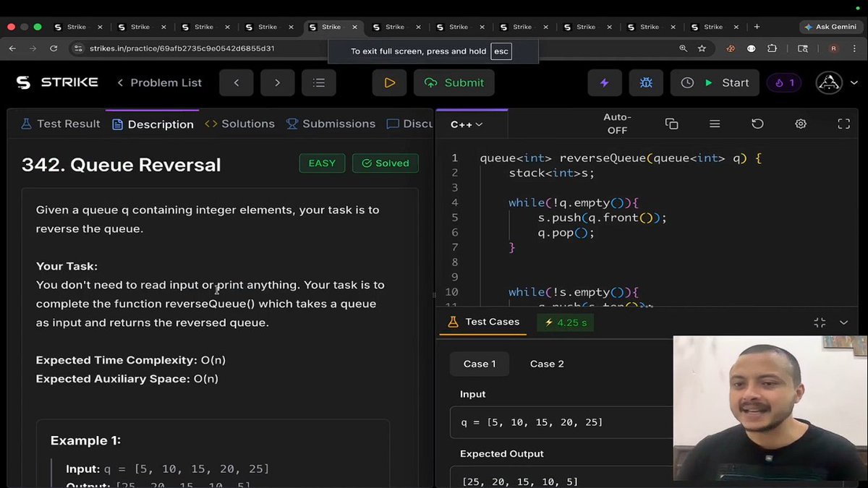The image size is (868, 488).
Task: Submit the solution
Action: tap(454, 82)
